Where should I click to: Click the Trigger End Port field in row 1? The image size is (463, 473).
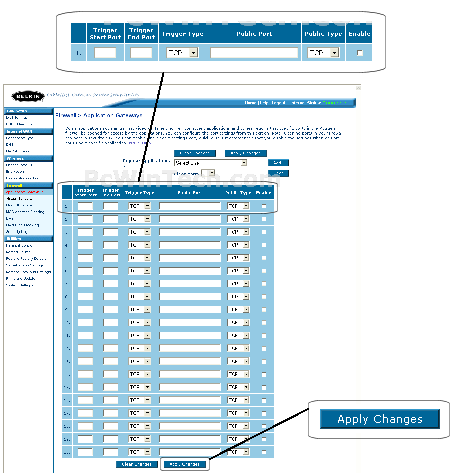click(x=111, y=206)
